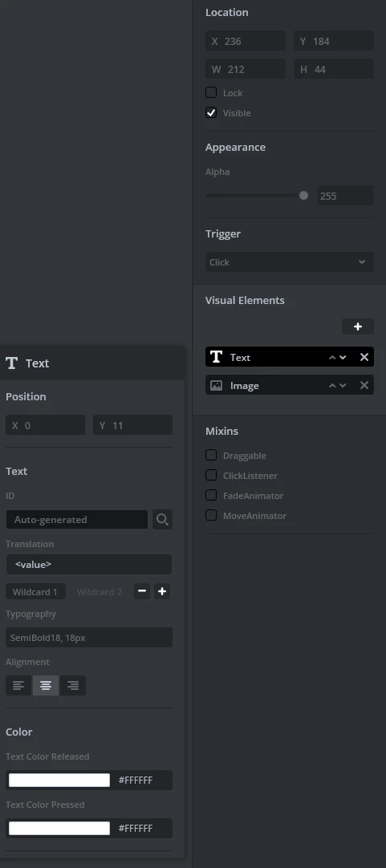Viewport: 386px width, 868px height.
Task: Add a wildcard with the plus button
Action: 162,591
